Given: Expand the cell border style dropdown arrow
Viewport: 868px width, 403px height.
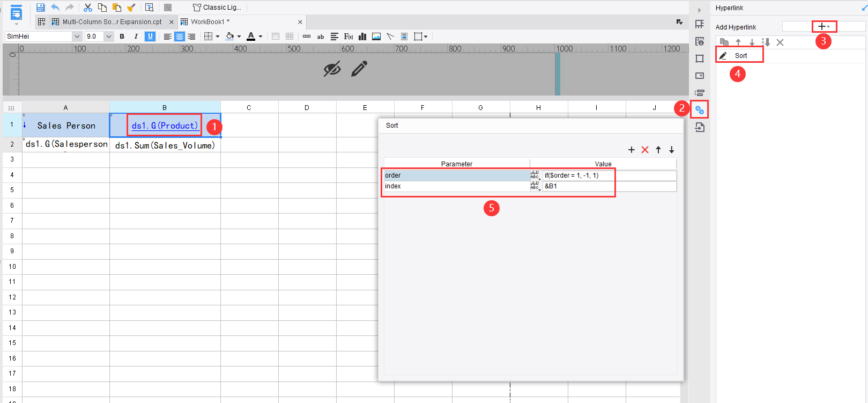Looking at the screenshot, I should (218, 36).
